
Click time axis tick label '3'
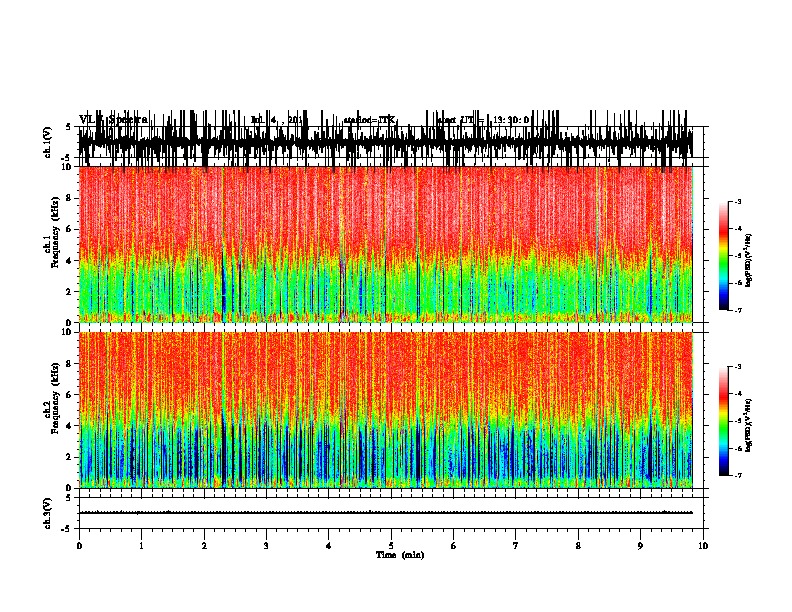point(266,546)
